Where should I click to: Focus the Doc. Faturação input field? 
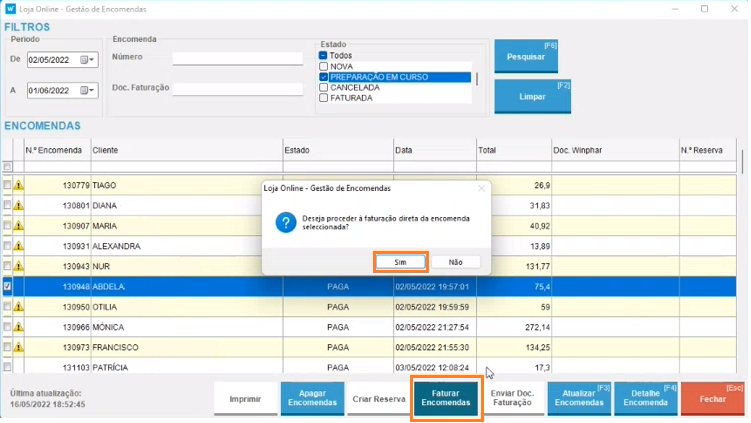pos(238,89)
